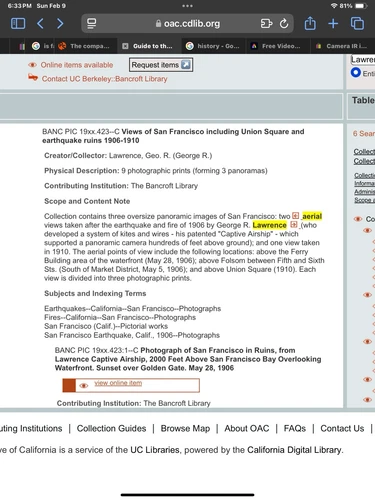375x500 pixels.
Task: Check the Wi-Fi icon in status bar
Action: point(334,6)
